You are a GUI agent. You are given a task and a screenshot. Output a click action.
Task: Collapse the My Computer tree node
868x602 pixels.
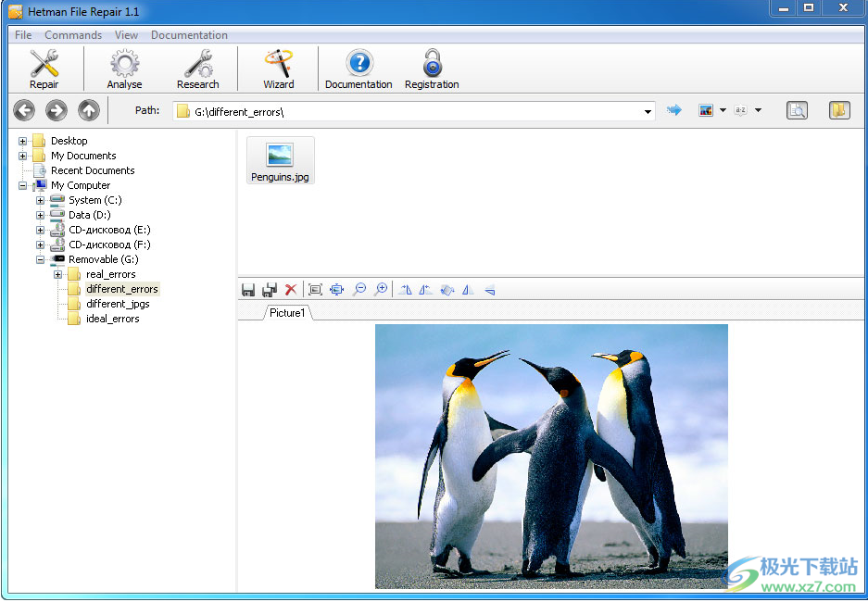(23, 186)
